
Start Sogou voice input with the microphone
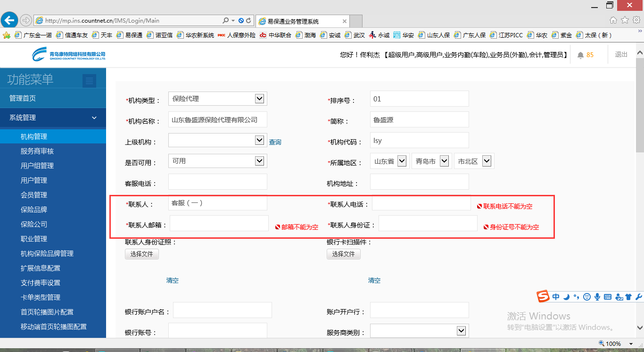597,297
